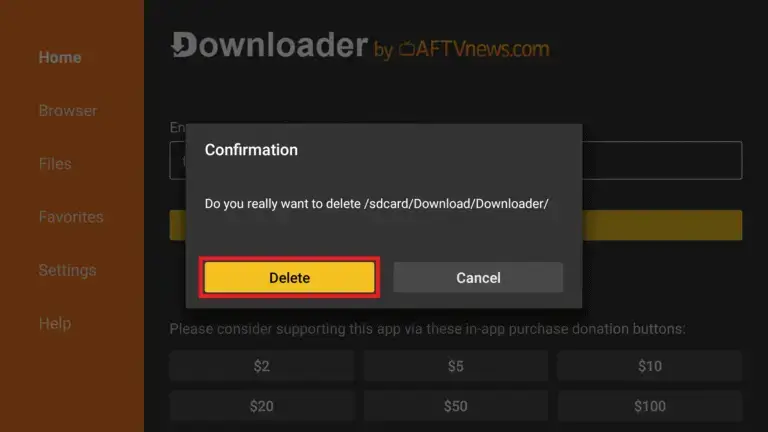Dismiss the dialog with the Cancel button
Viewport: 768px width, 432px height.
click(x=478, y=277)
